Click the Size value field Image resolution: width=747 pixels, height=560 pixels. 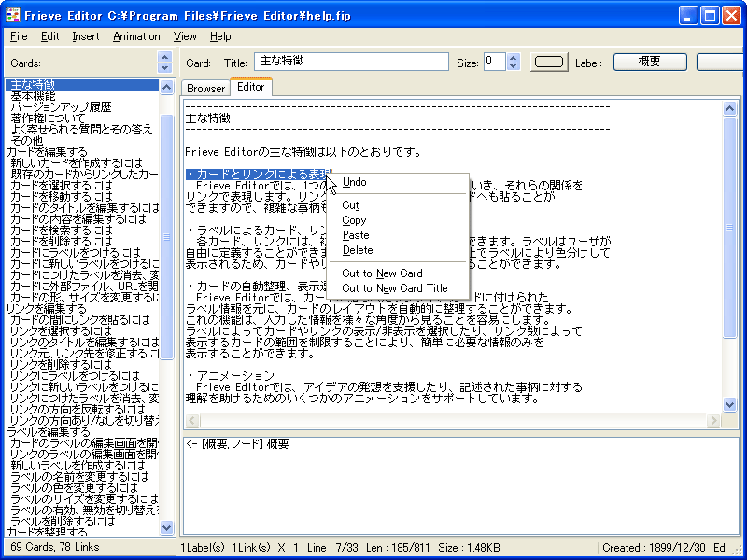[495, 62]
